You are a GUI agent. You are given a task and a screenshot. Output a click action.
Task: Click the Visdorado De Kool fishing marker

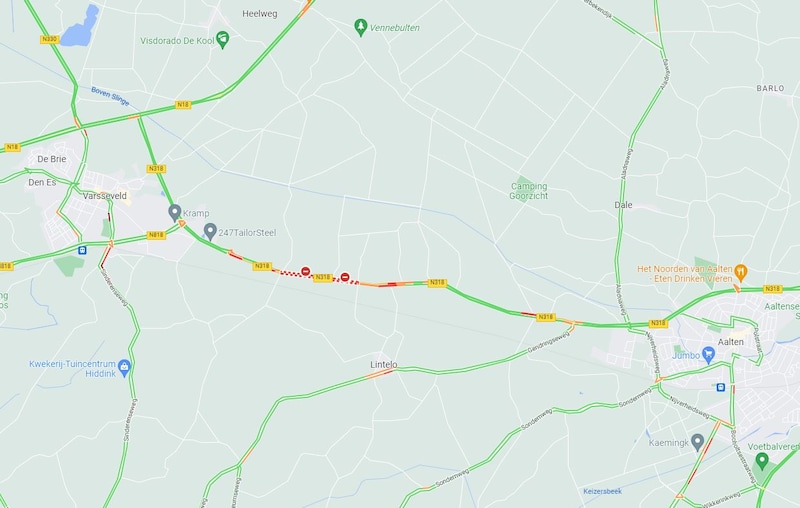click(222, 39)
